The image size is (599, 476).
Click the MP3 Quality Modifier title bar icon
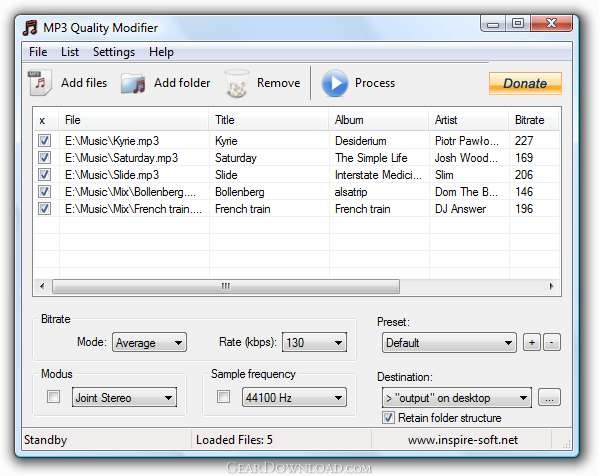[30, 28]
